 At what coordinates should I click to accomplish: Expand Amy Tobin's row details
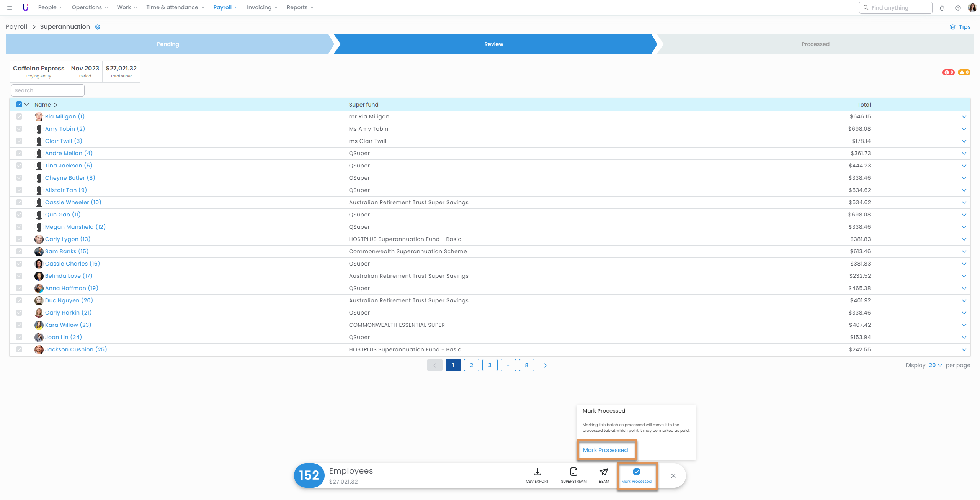964,129
